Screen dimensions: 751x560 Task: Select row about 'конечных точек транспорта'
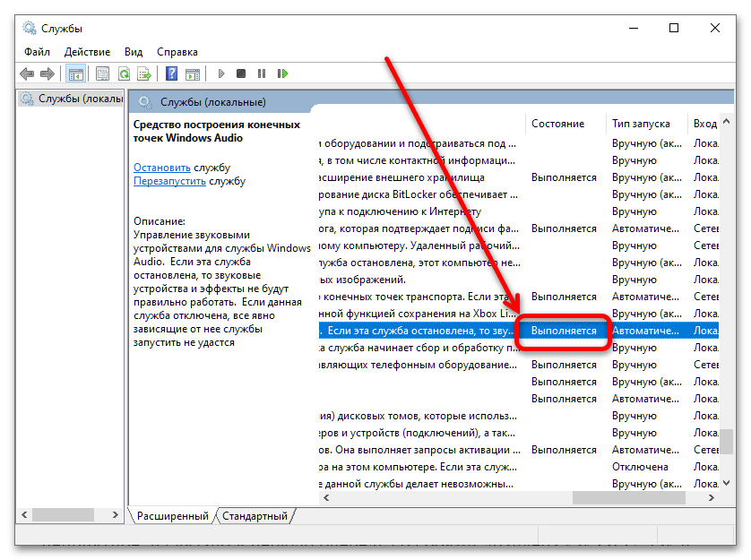[519, 297]
